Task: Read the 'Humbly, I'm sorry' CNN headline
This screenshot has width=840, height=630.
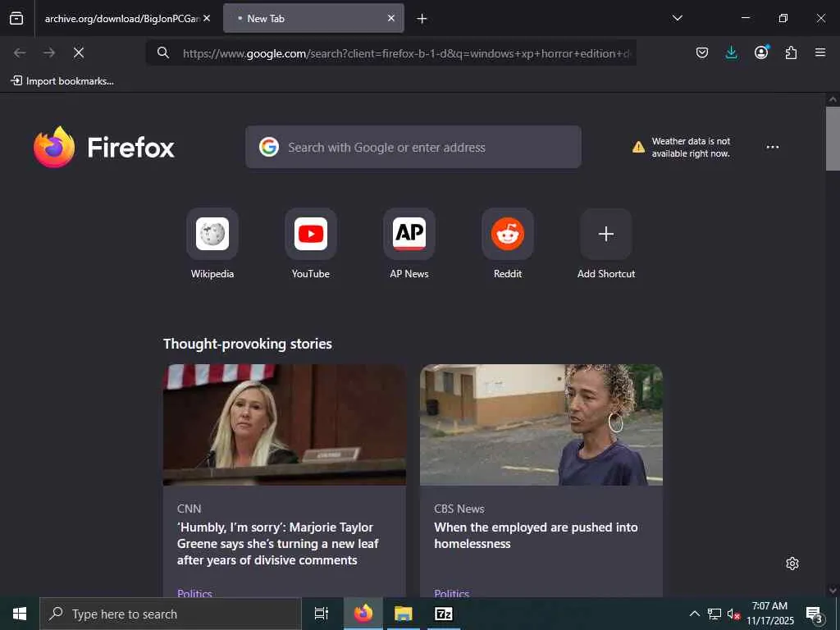Action: [278, 543]
